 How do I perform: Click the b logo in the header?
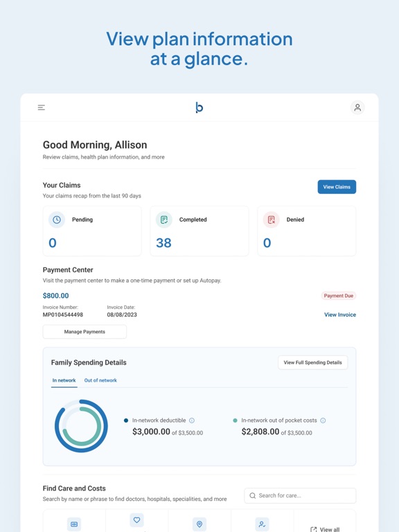point(199,107)
